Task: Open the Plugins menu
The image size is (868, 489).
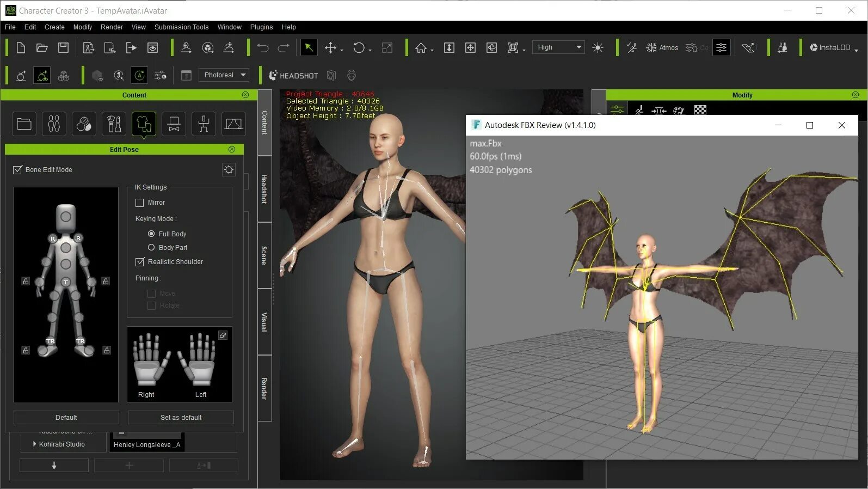Action: pyautogui.click(x=262, y=27)
